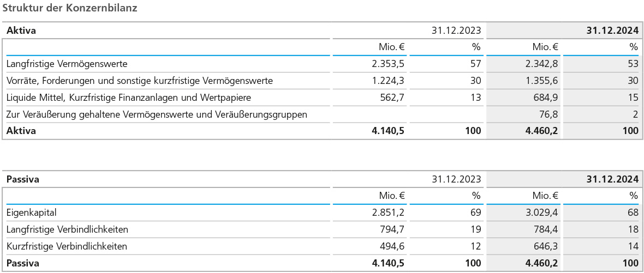The width and height of the screenshot is (644, 273).
Task: Click the 1.355,6 value cell
Action: (541, 81)
